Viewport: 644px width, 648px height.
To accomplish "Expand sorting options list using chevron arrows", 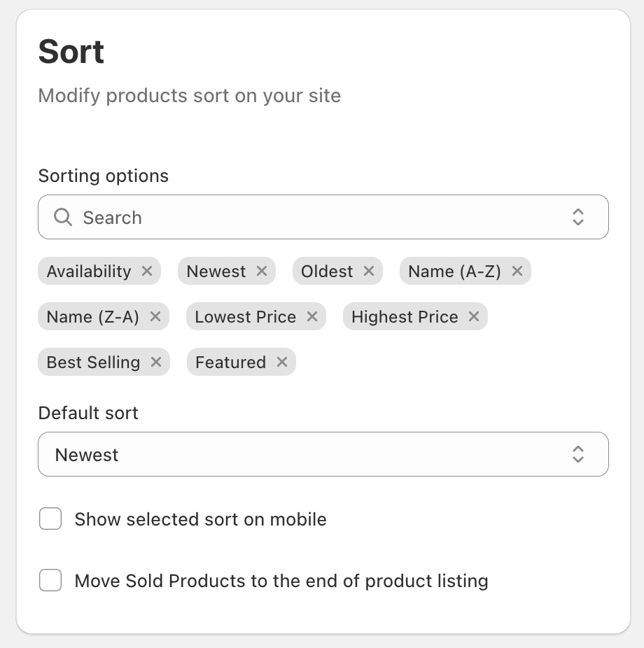I will click(x=578, y=218).
